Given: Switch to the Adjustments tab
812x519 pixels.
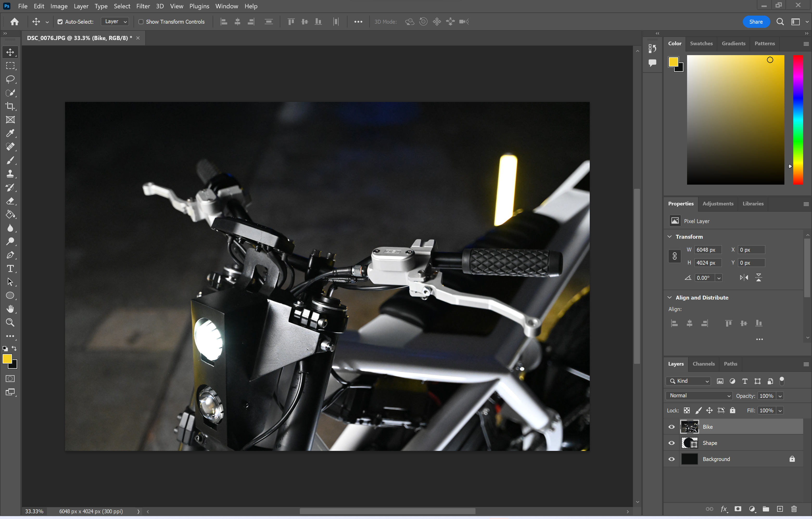Looking at the screenshot, I should (x=718, y=204).
